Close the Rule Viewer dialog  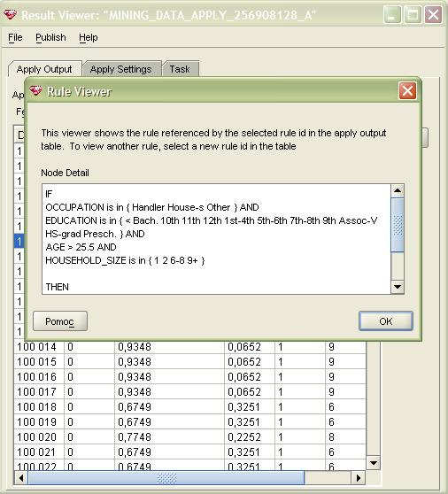[x=407, y=90]
